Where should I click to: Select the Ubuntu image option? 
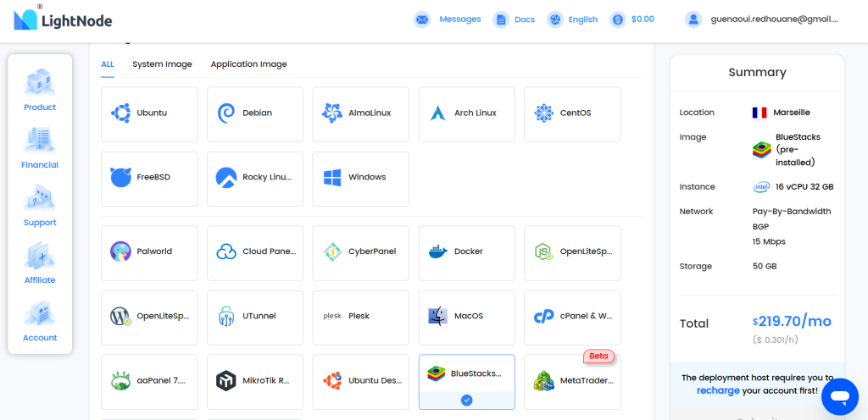pyautogui.click(x=149, y=113)
